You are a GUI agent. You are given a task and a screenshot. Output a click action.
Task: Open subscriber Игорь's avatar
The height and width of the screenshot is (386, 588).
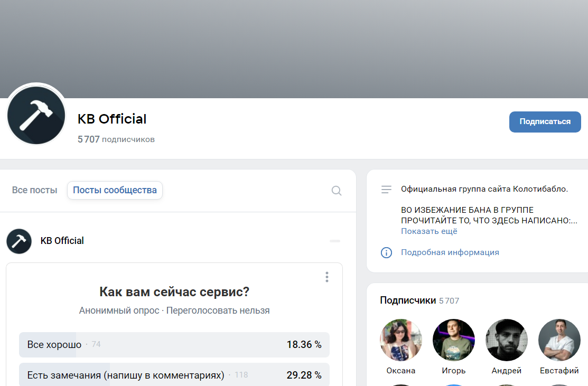pos(454,340)
